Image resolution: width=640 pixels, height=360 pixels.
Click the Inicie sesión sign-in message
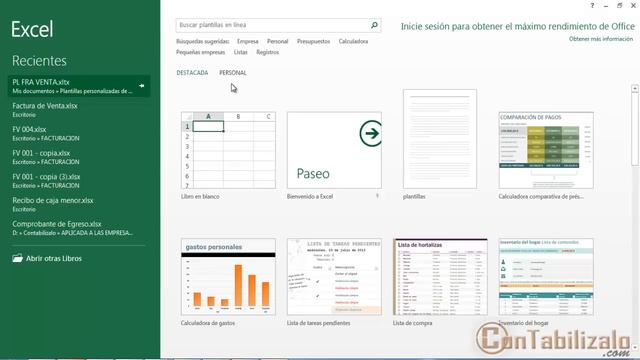[x=518, y=27]
